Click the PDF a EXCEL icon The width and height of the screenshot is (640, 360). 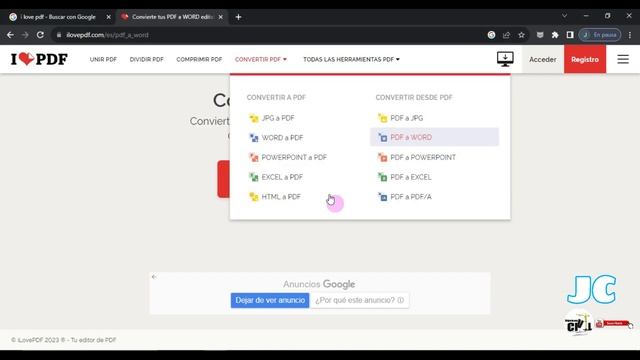tap(382, 177)
